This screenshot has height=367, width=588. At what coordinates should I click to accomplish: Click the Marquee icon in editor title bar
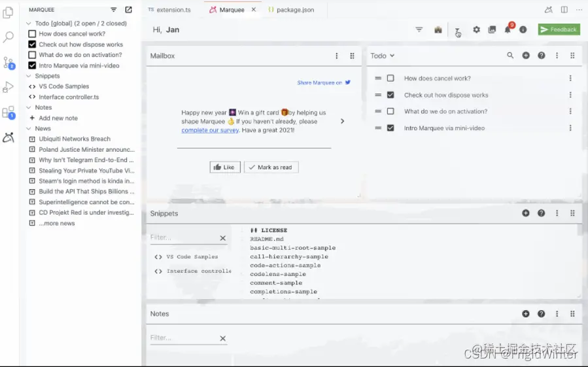click(x=548, y=10)
